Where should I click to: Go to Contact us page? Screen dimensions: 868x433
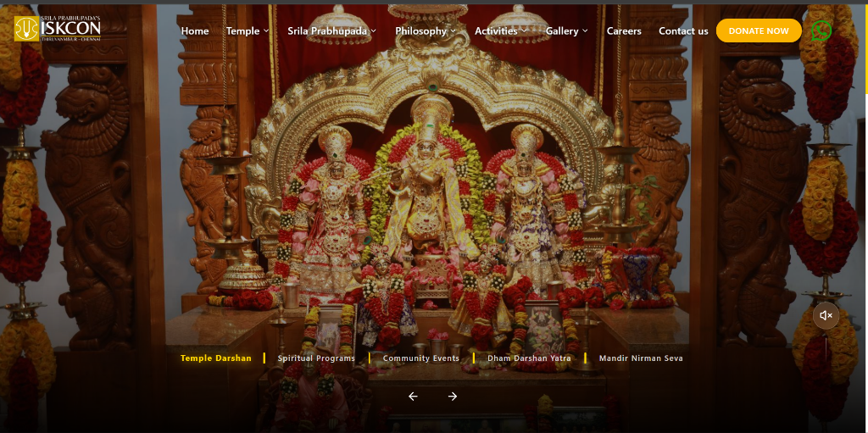tap(683, 31)
